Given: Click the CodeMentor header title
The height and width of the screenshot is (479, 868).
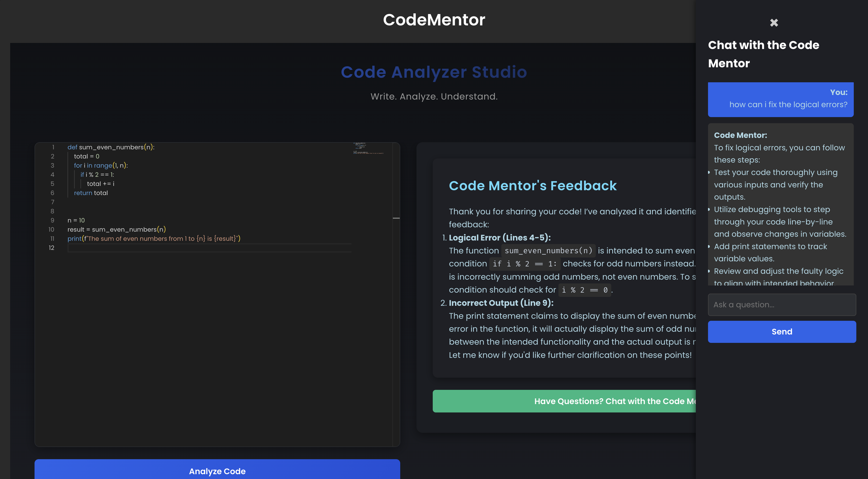Looking at the screenshot, I should pyautogui.click(x=434, y=20).
